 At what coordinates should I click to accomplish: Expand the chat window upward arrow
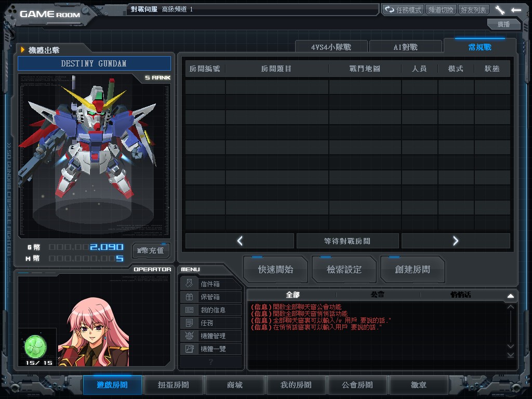click(x=510, y=296)
